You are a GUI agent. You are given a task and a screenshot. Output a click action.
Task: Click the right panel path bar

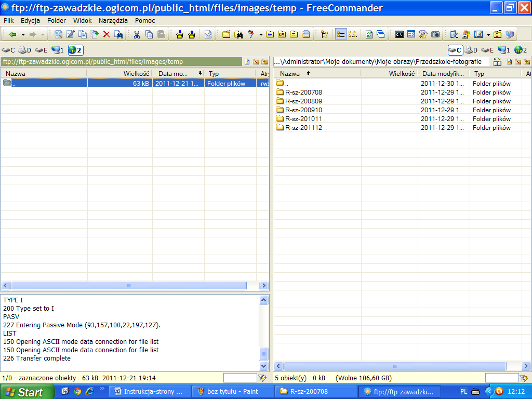(381, 61)
